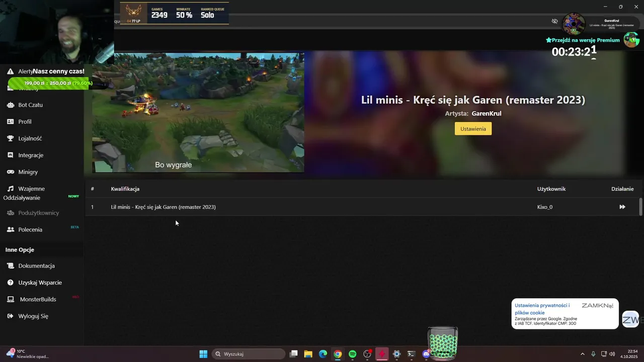Click the Kixo_0 username in the queue
The width and height of the screenshot is (644, 362).
coord(545,207)
